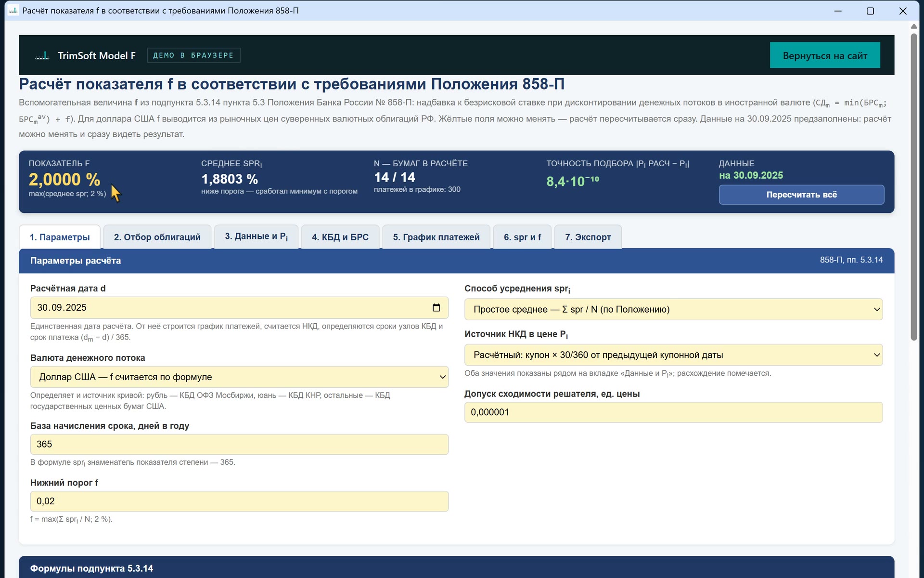The height and width of the screenshot is (578, 924).
Task: Click the 2,0000 % показатель f value
Action: (x=64, y=180)
